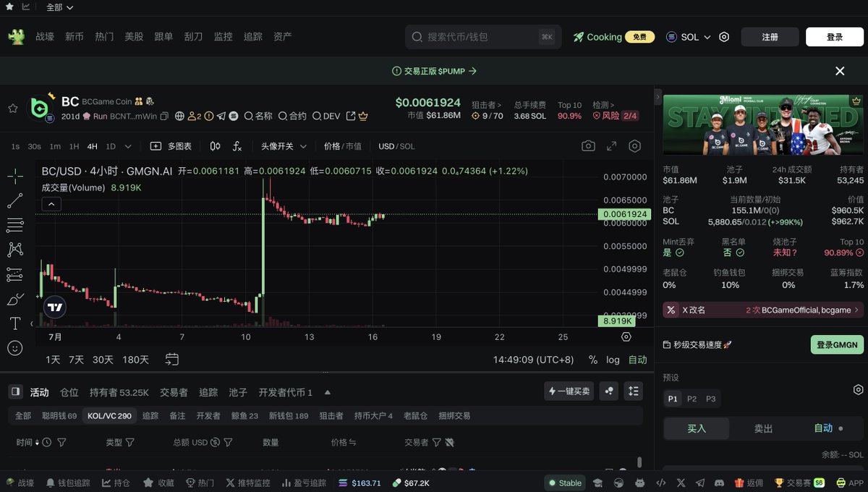
Task: Open trade preset settings hexagon icon
Action: 858,389
